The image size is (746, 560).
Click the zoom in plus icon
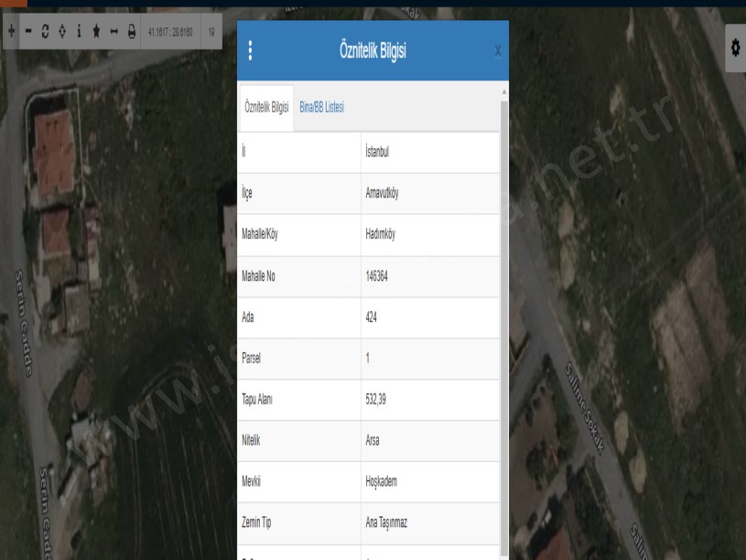tap(11, 31)
